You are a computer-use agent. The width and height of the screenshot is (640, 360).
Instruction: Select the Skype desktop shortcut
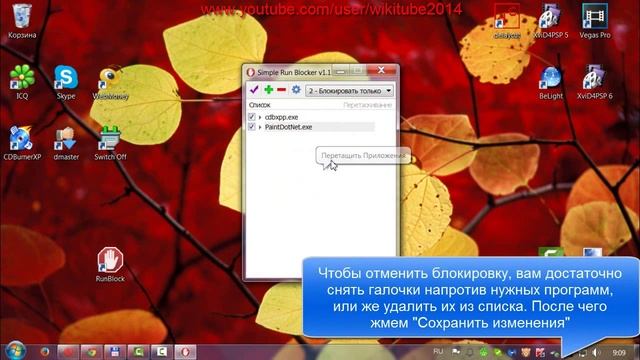66,82
